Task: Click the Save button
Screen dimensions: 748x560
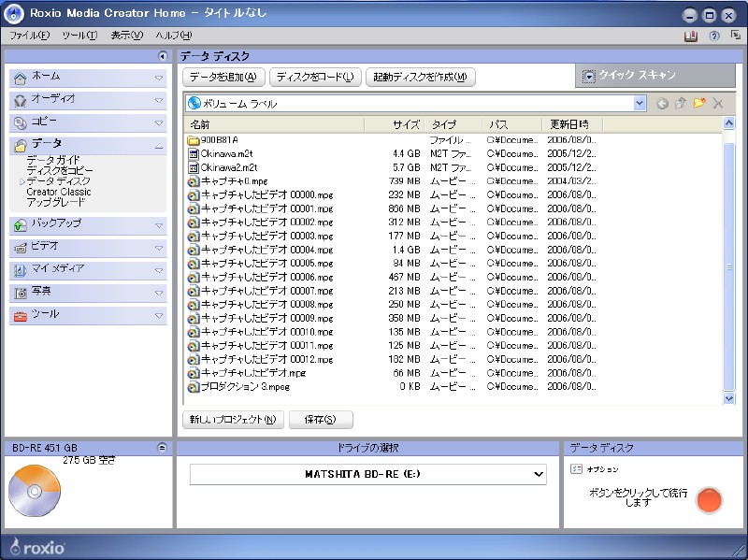Action: click(320, 420)
